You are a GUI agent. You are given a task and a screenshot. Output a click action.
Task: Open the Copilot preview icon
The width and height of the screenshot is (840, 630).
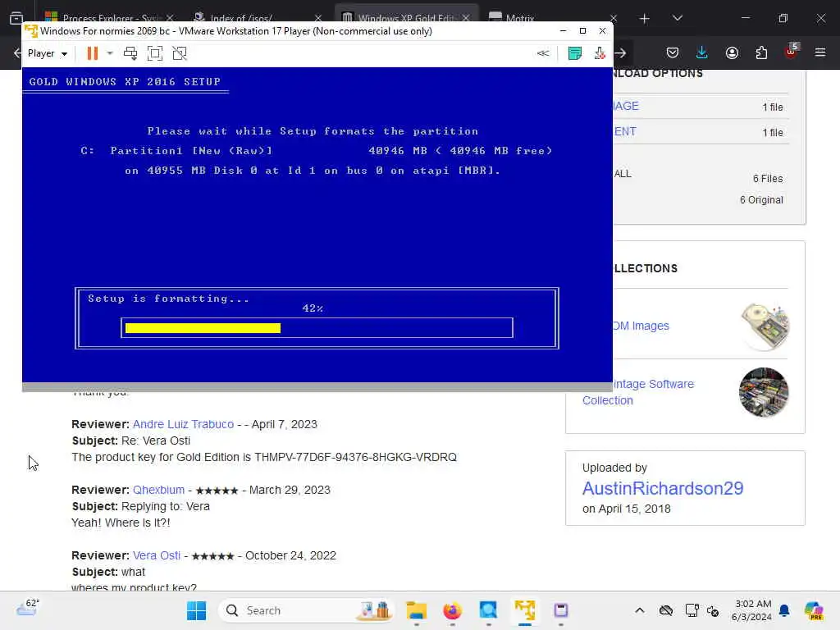click(x=814, y=610)
